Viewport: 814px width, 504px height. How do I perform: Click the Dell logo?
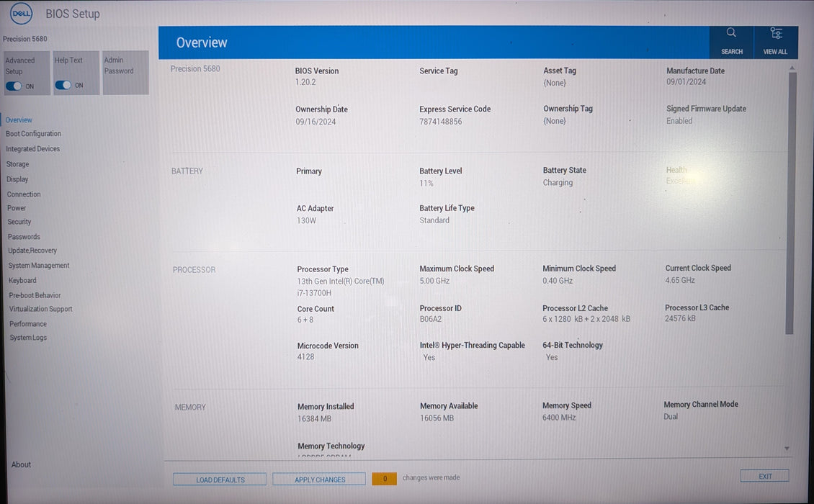point(21,14)
